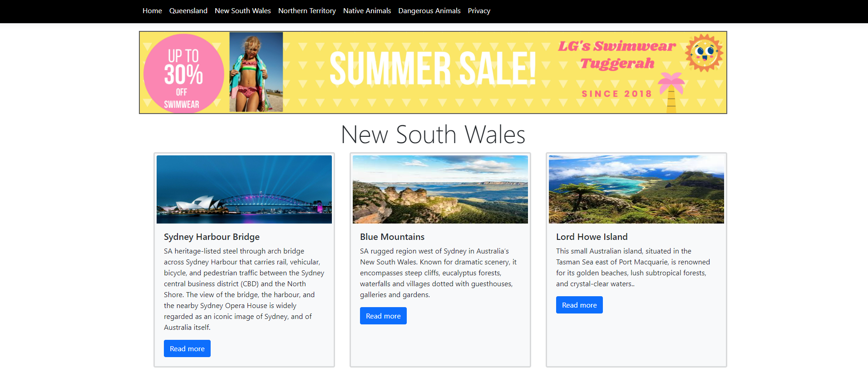Screen dimensions: 868x378
Task: Go to the Queensland page
Action: point(188,11)
